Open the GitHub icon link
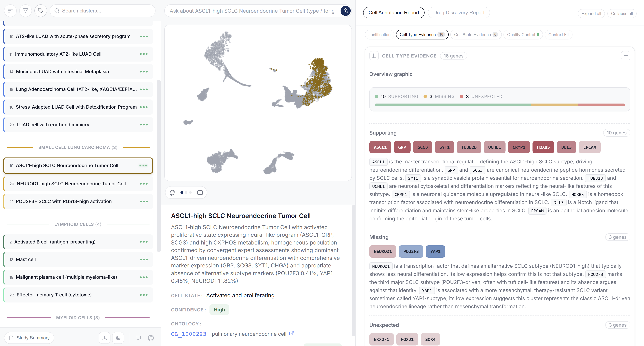644x346 pixels. (151, 338)
